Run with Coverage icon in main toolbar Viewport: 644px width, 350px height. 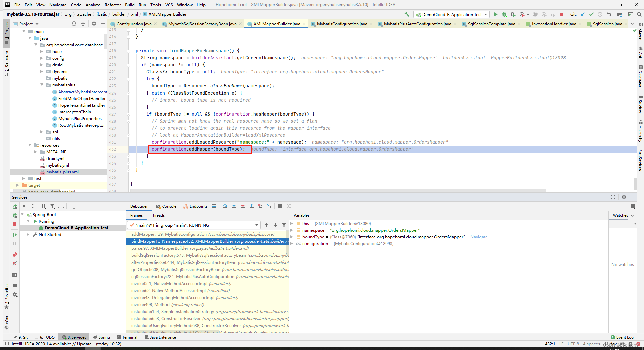(513, 14)
